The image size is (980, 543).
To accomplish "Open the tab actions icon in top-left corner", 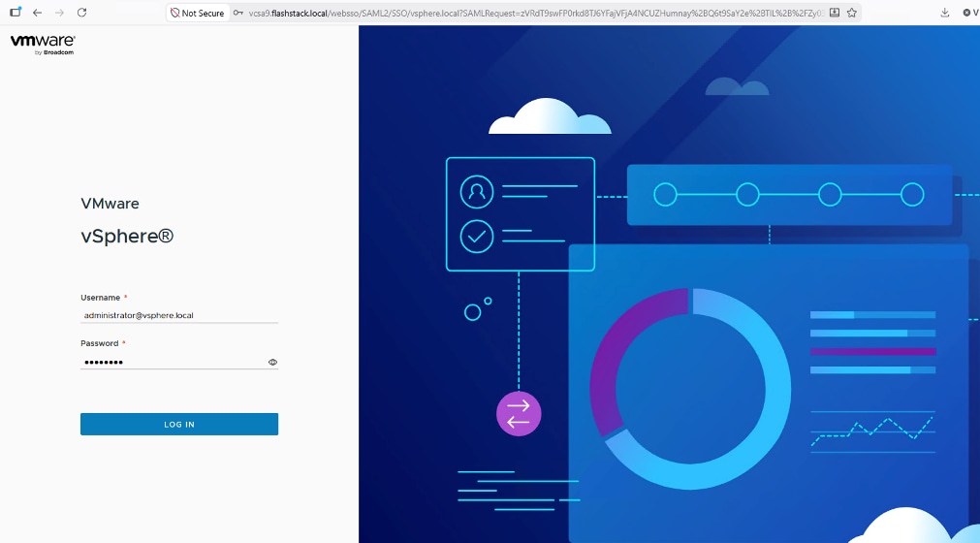I will pos(16,12).
